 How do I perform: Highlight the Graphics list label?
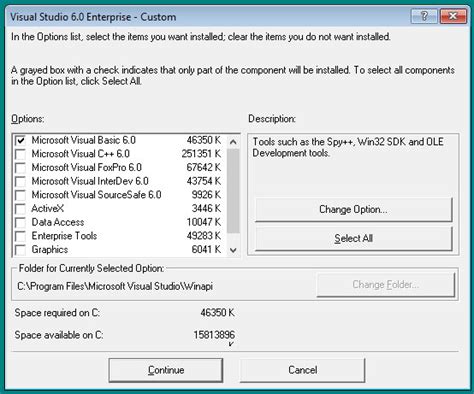click(50, 250)
